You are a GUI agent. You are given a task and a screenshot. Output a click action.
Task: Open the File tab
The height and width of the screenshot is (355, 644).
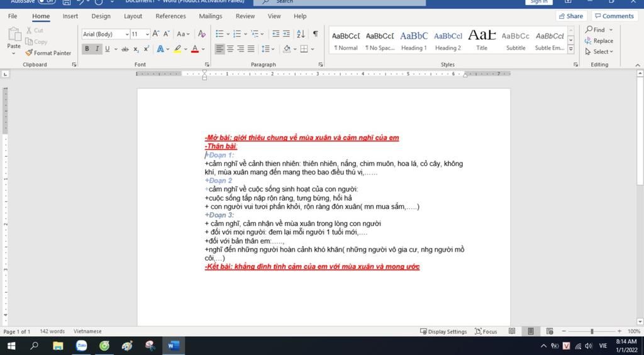click(13, 16)
